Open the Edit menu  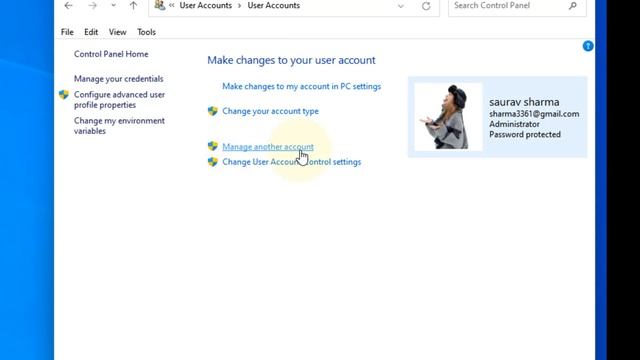pyautogui.click(x=91, y=32)
